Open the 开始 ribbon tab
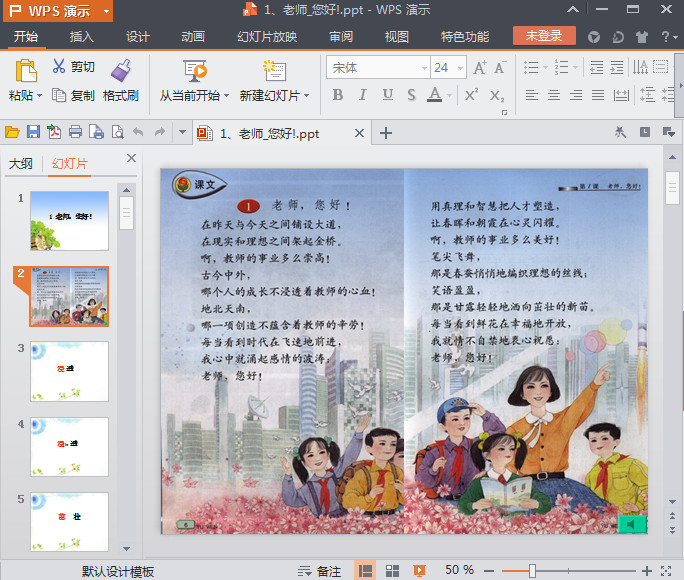 [25, 37]
